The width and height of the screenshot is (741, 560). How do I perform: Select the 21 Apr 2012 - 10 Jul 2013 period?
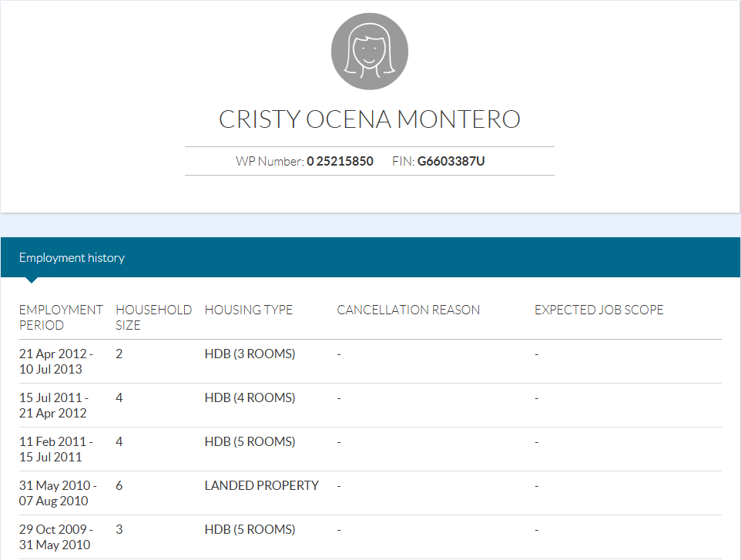tap(56, 361)
